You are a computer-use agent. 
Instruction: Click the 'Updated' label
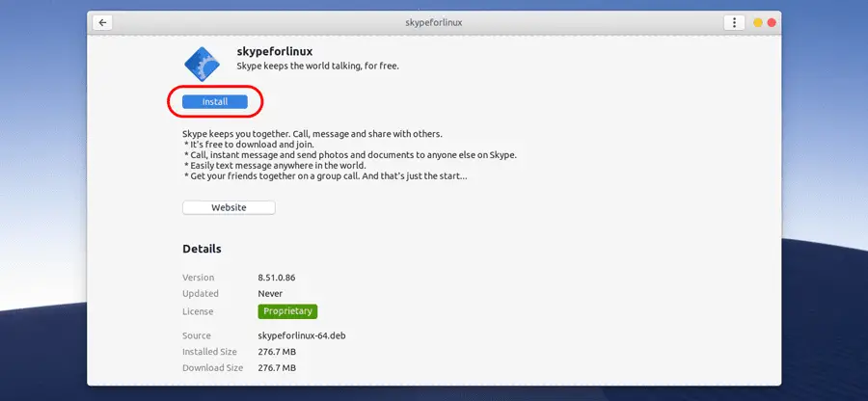(x=201, y=294)
